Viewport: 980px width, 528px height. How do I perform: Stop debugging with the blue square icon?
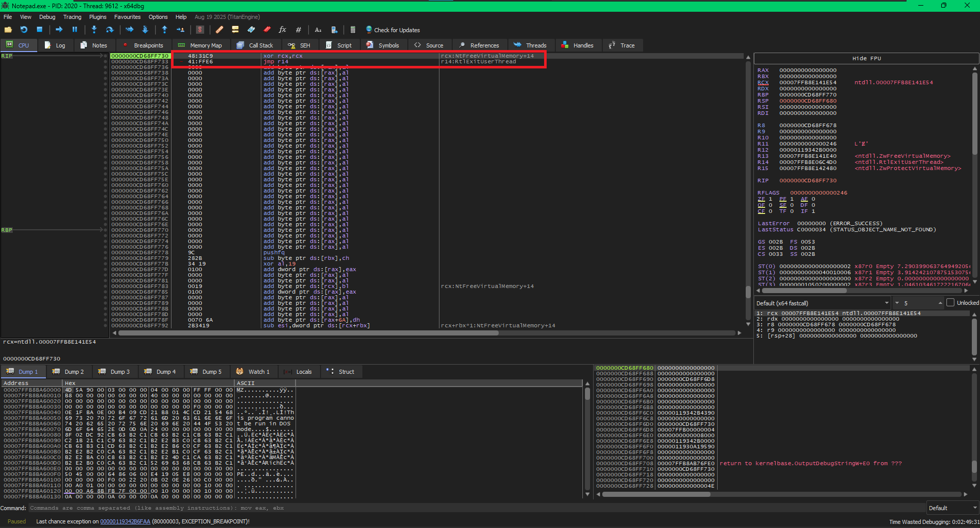pyautogui.click(x=39, y=30)
